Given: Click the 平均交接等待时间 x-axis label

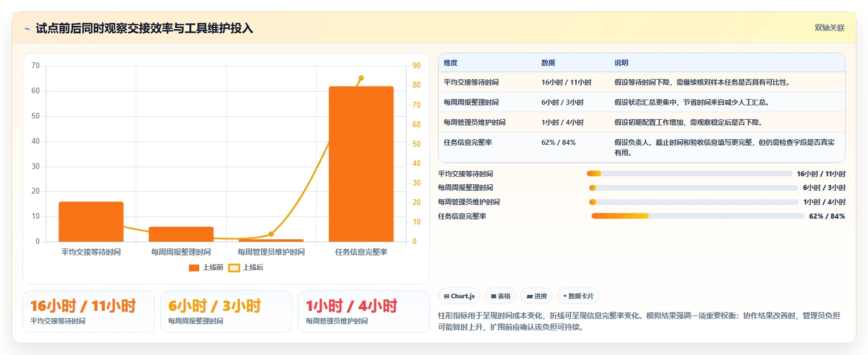Looking at the screenshot, I should 91,252.
